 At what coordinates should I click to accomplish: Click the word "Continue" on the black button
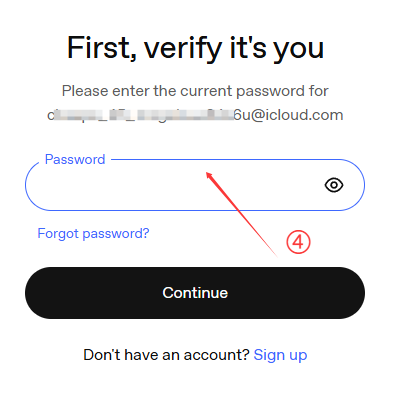click(195, 293)
